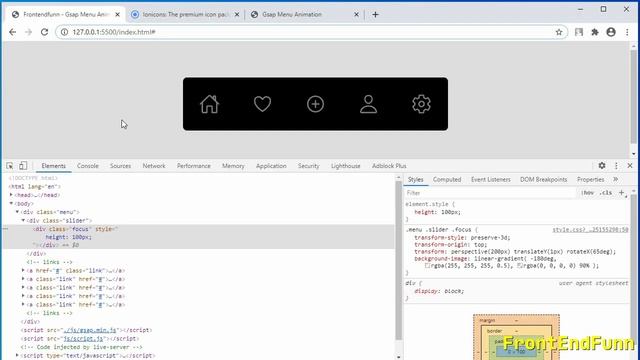Image resolution: width=640 pixels, height=360 pixels.
Task: Toggle the DevTools device toolbar icon
Action: [23, 166]
